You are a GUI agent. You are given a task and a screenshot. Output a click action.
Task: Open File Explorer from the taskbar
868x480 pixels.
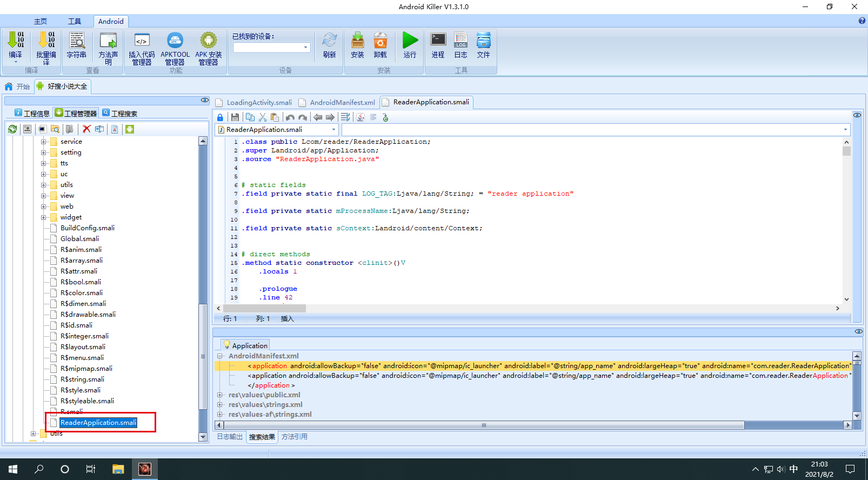pos(118,469)
